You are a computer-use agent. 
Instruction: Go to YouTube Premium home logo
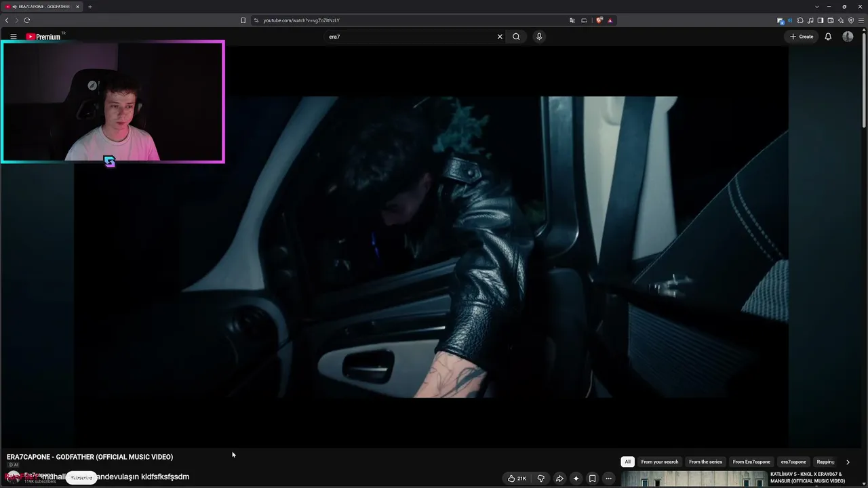point(43,37)
